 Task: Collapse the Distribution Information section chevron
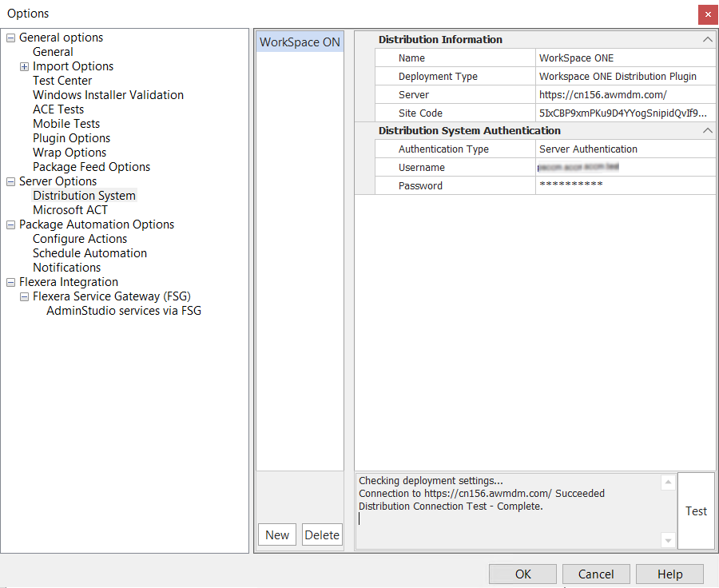(x=707, y=39)
